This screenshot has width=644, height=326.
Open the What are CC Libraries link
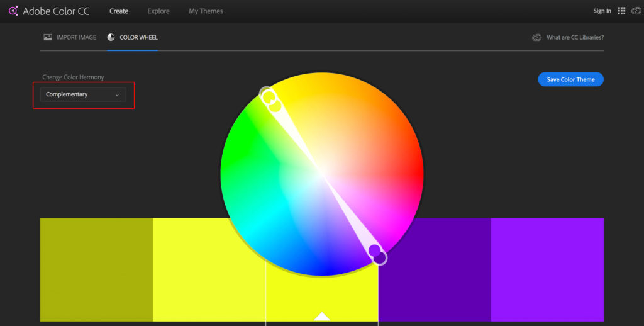(x=575, y=38)
